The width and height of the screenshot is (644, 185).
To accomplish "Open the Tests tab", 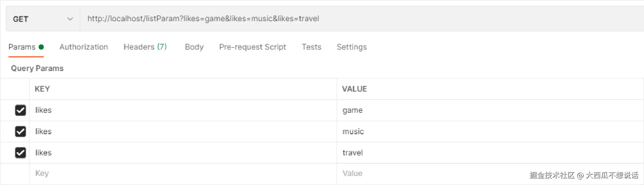I will (x=311, y=47).
